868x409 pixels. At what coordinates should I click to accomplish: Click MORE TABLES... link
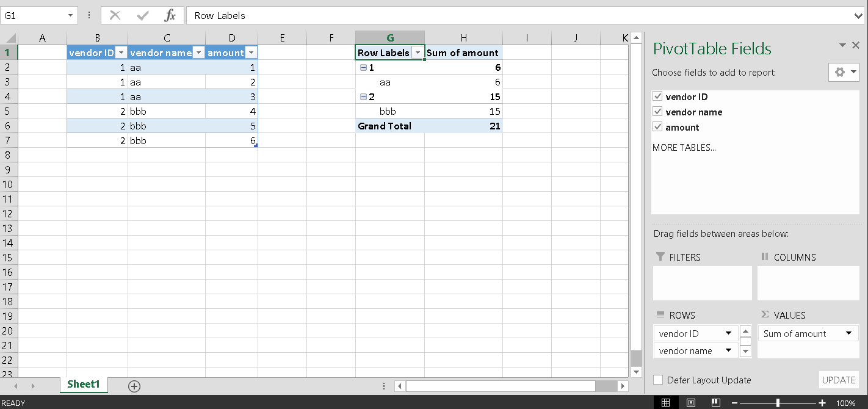684,147
